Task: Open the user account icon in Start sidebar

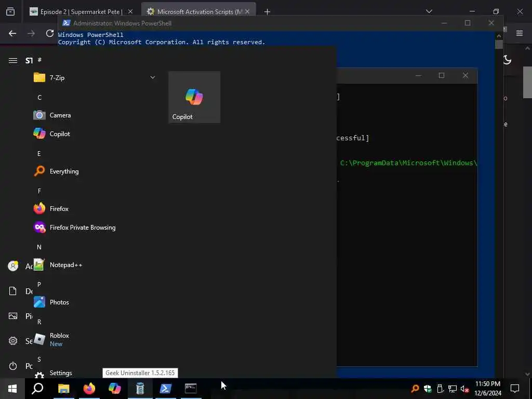Action: (13, 266)
